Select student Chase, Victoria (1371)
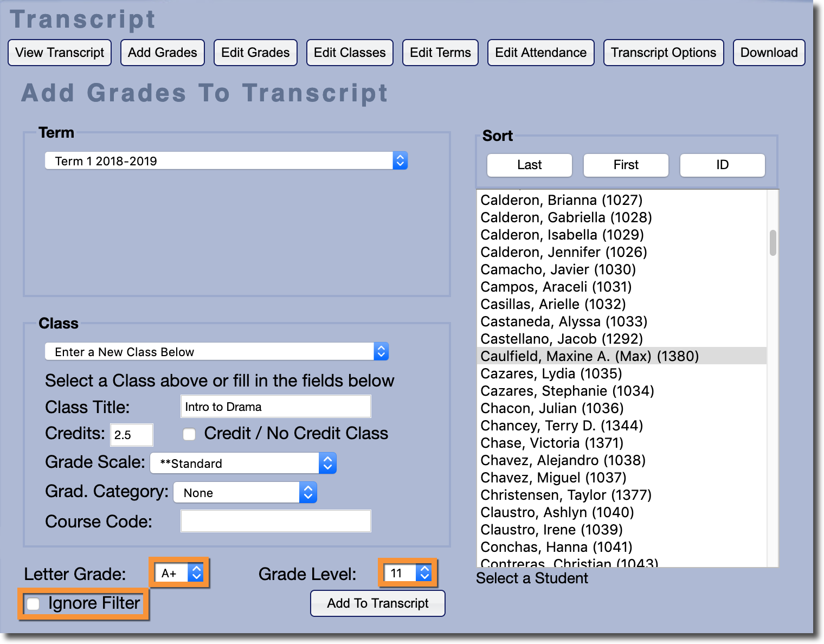Viewport: 824px width, 644px height. (x=552, y=443)
